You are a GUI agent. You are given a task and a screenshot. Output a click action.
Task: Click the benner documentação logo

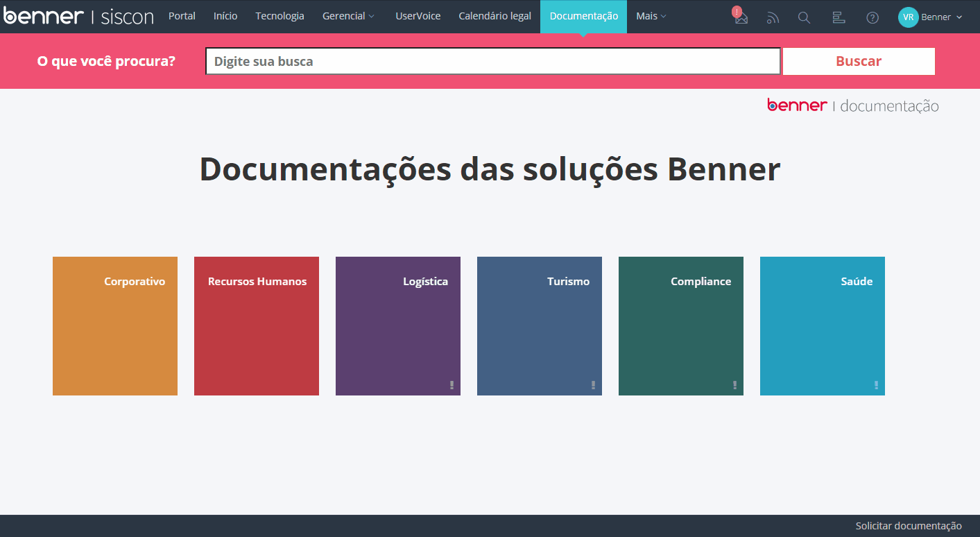(852, 105)
